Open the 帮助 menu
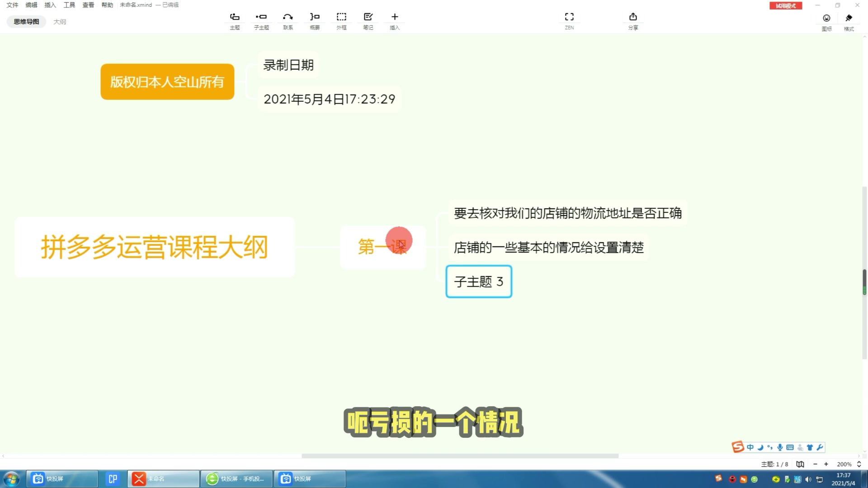 [107, 5]
